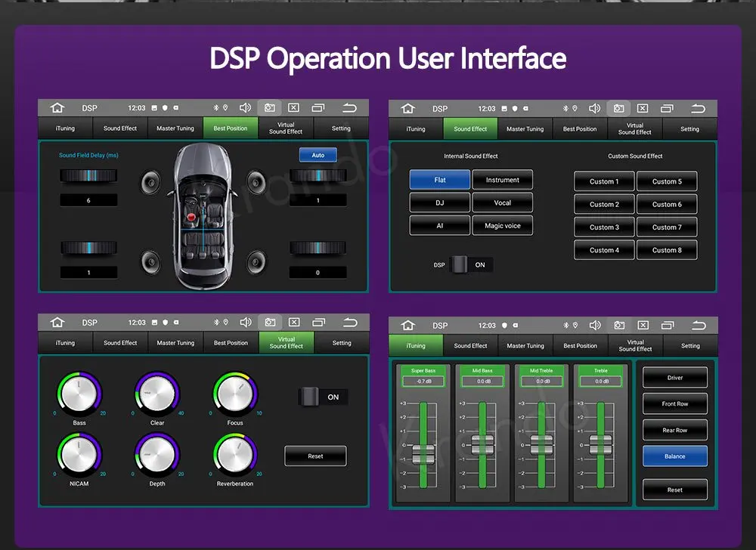Screen dimensions: 756x550
Task: Select rear-left speaker icon beside car
Action: 150,261
